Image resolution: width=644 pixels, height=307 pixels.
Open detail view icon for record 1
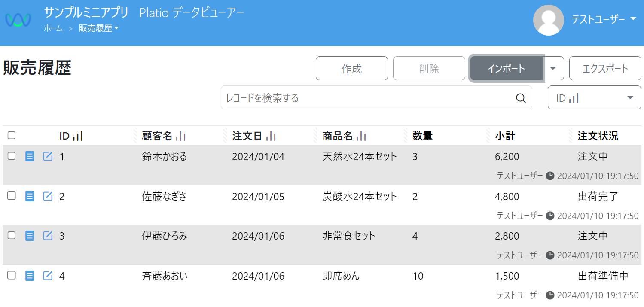coord(30,156)
